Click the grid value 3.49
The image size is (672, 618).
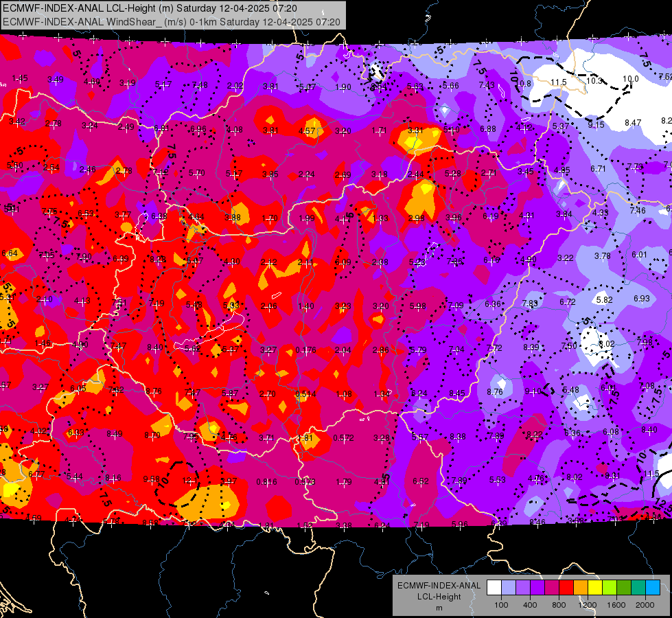click(56, 80)
